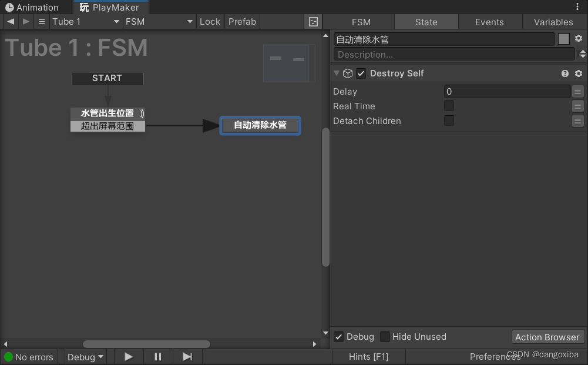The width and height of the screenshot is (588, 365).
Task: Toggle the minimap icon in the toolbar
Action: pyautogui.click(x=313, y=22)
